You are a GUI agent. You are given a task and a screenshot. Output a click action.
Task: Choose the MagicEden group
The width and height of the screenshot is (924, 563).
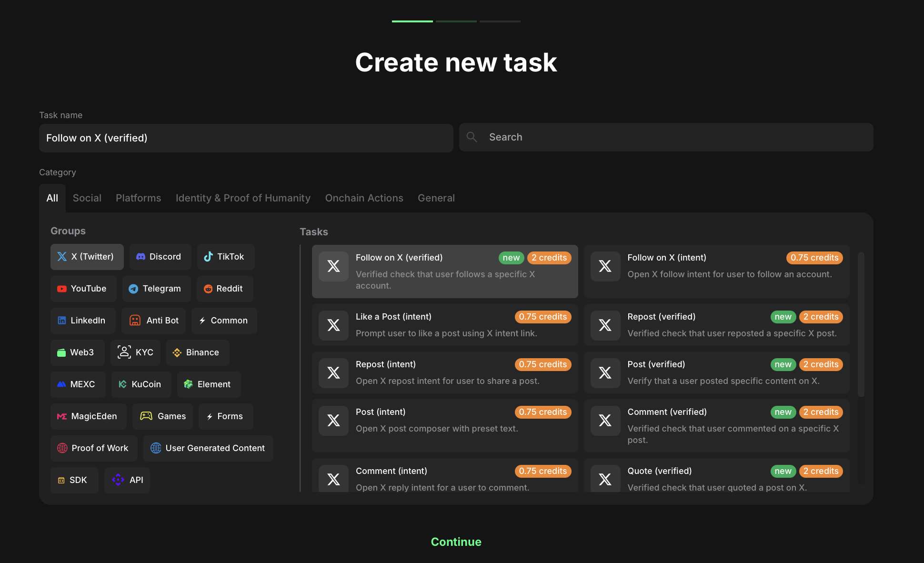pos(89,416)
